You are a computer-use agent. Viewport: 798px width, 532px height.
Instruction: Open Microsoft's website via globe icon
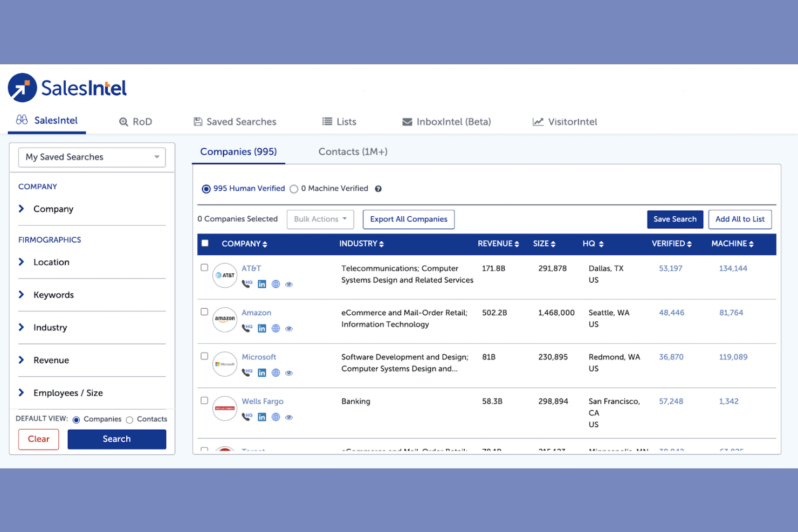click(x=276, y=372)
